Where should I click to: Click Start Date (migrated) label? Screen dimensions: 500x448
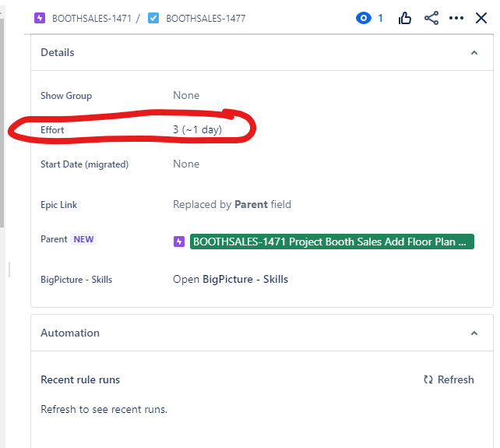(x=85, y=164)
